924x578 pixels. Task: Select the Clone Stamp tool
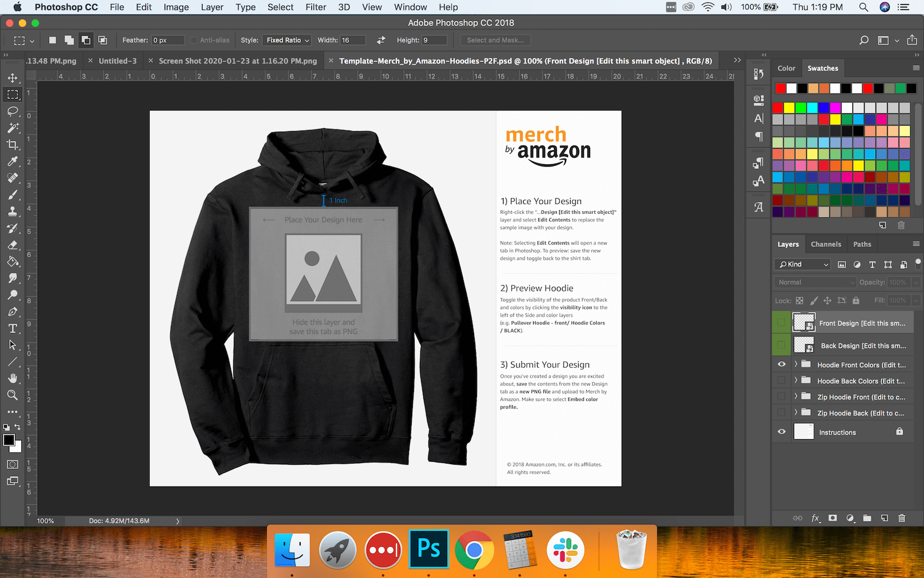coord(13,212)
